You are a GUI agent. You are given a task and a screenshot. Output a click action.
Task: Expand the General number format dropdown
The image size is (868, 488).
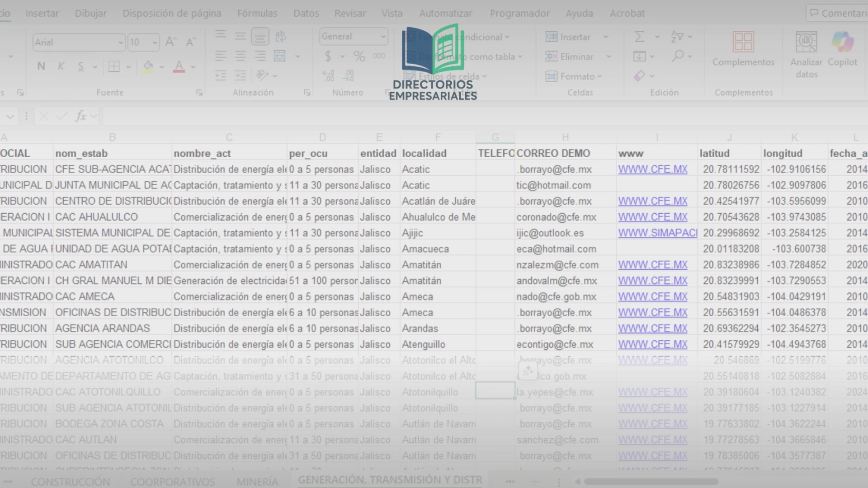[383, 37]
